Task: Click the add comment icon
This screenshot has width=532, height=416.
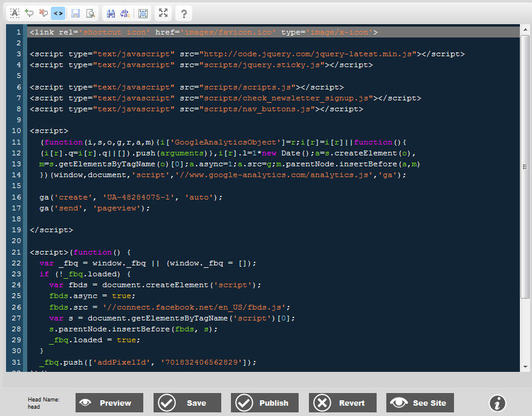Action: [29, 13]
